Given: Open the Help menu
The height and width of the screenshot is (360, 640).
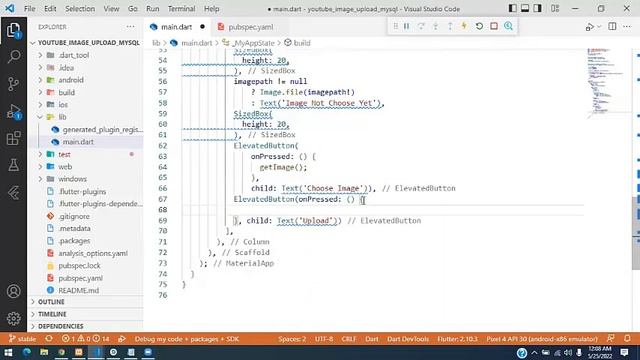Looking at the screenshot, I should click(211, 9).
